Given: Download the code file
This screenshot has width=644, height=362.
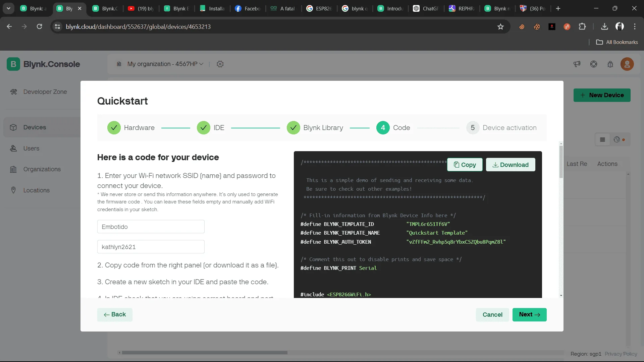Looking at the screenshot, I should (511, 165).
